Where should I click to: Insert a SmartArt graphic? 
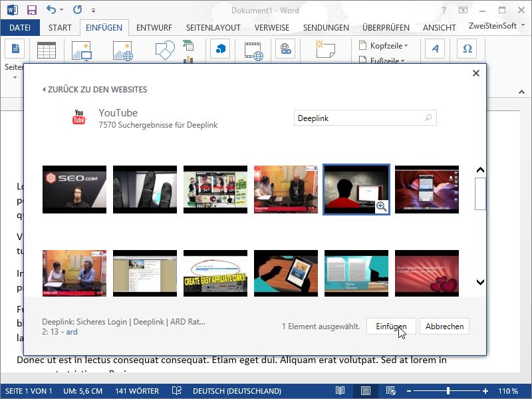[188, 45]
